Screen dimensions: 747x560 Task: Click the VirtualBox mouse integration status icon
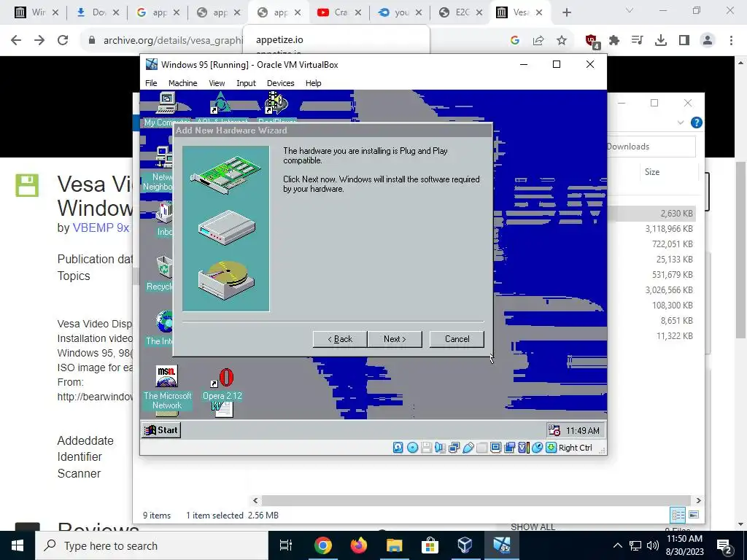537,448
